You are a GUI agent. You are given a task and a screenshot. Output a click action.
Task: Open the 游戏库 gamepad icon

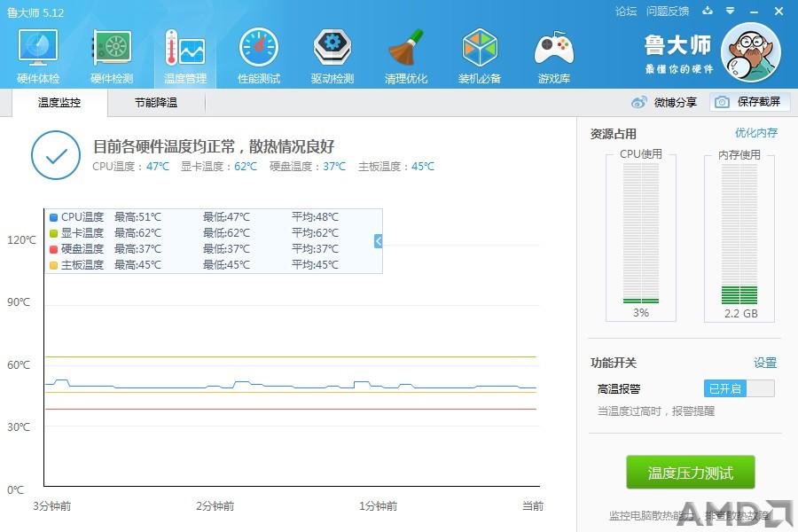(x=553, y=49)
